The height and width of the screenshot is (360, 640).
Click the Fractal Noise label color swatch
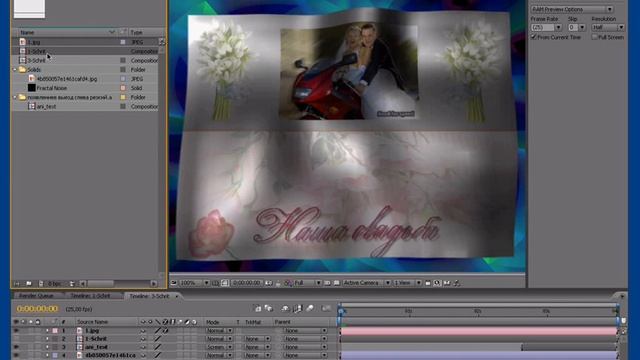point(123,88)
